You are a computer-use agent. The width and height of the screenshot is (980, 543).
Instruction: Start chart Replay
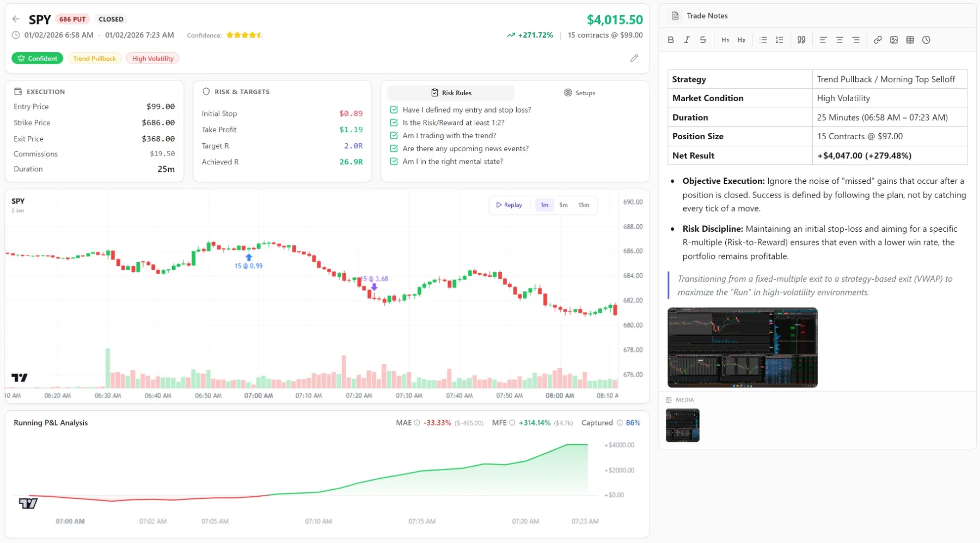509,205
